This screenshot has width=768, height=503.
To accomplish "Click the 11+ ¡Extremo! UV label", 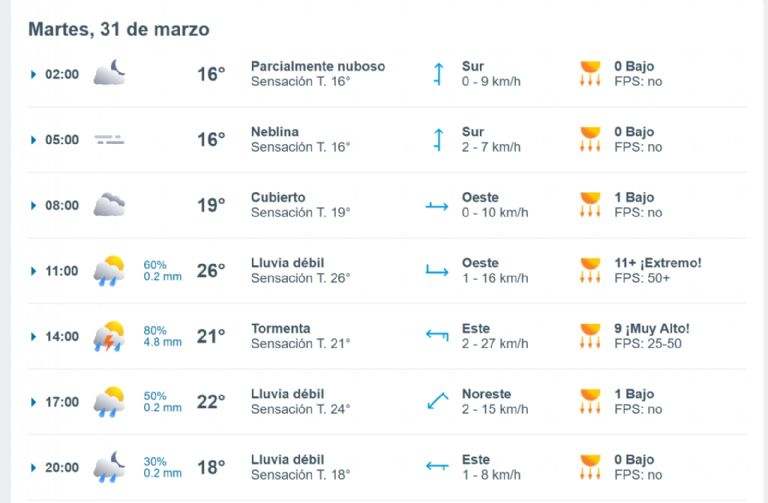I will tap(657, 263).
